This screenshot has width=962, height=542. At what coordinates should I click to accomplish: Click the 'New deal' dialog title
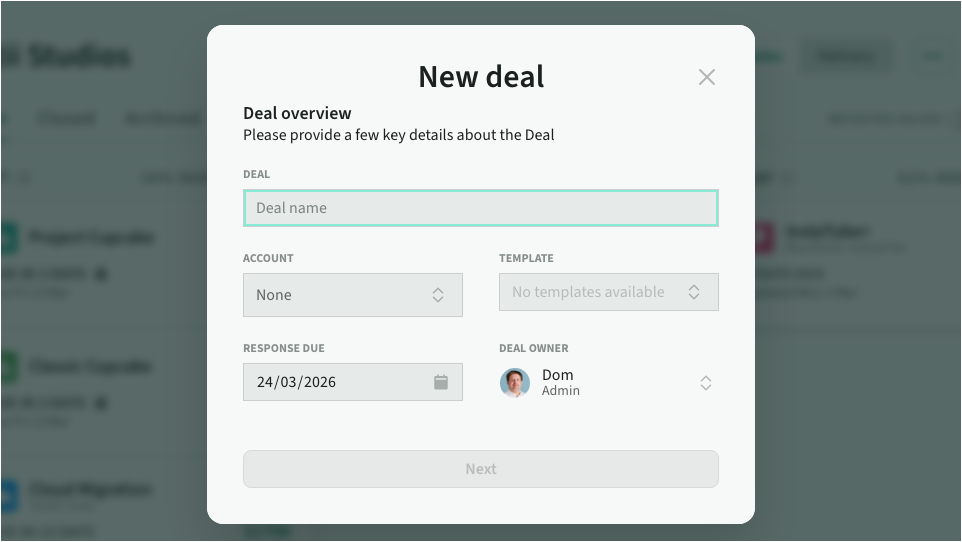tap(481, 77)
